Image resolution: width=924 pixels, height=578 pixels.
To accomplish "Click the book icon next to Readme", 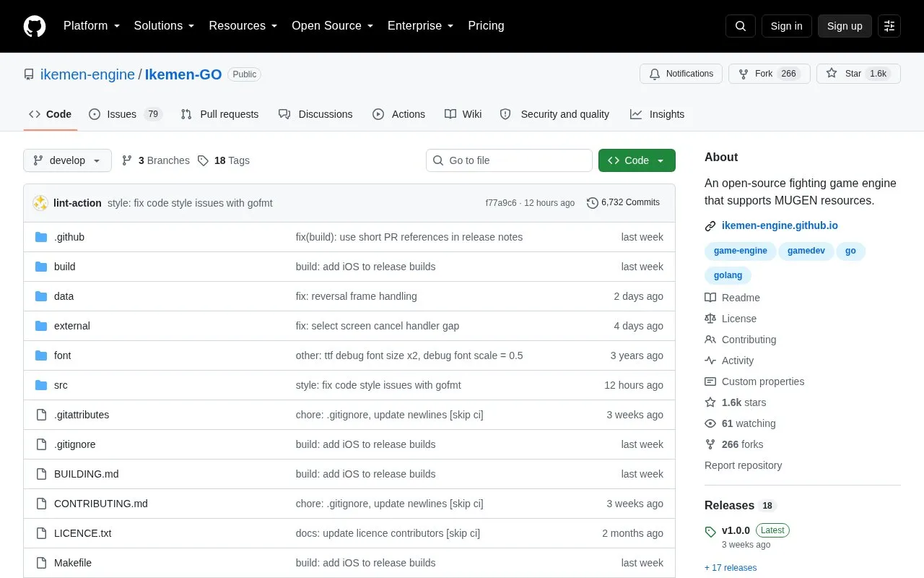I will point(710,298).
